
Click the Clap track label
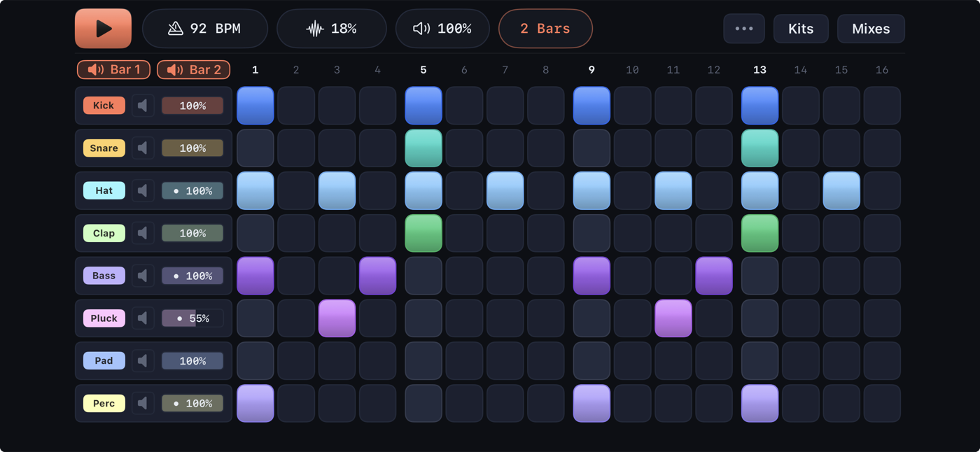[104, 233]
